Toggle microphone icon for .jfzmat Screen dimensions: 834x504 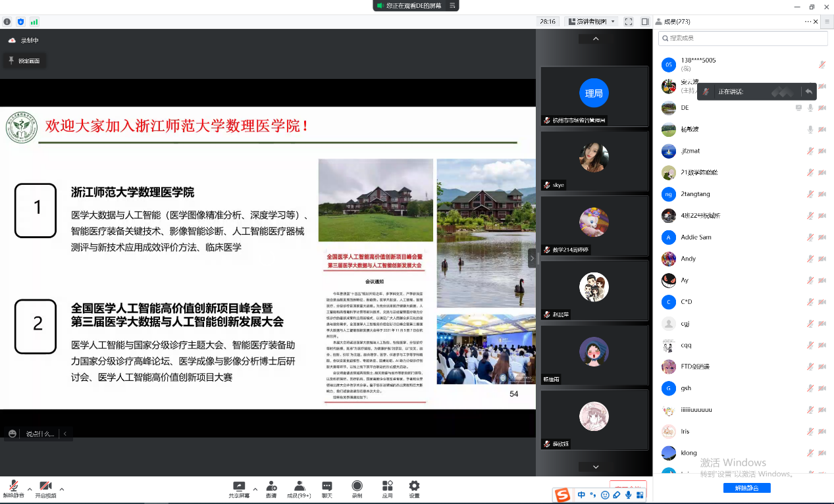click(810, 151)
